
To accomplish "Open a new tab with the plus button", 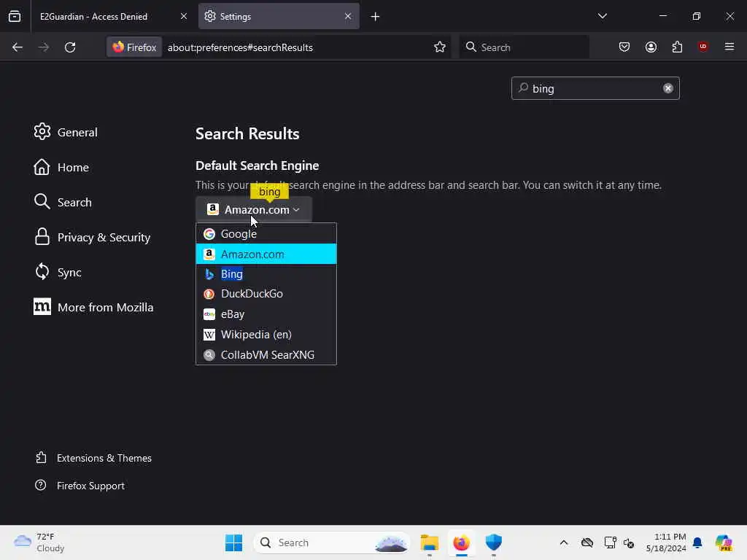I will click(x=375, y=17).
